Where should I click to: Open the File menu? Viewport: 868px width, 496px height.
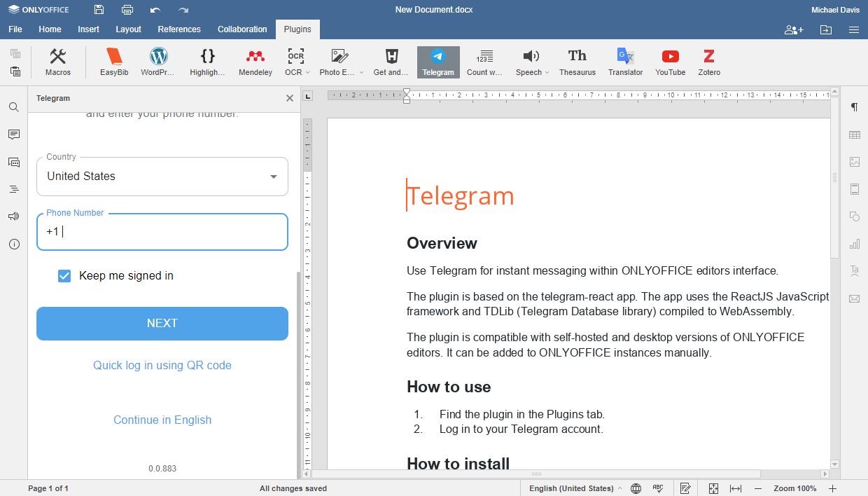15,29
